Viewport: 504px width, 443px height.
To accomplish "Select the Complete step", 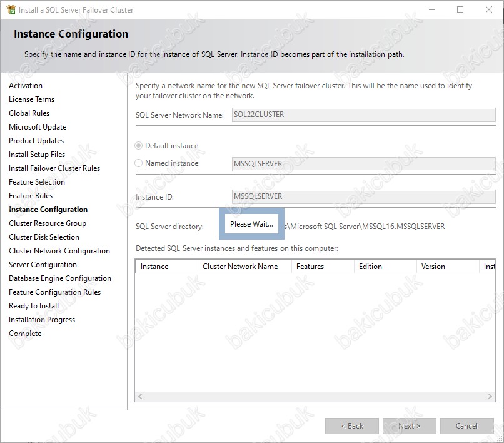I will (x=25, y=334).
